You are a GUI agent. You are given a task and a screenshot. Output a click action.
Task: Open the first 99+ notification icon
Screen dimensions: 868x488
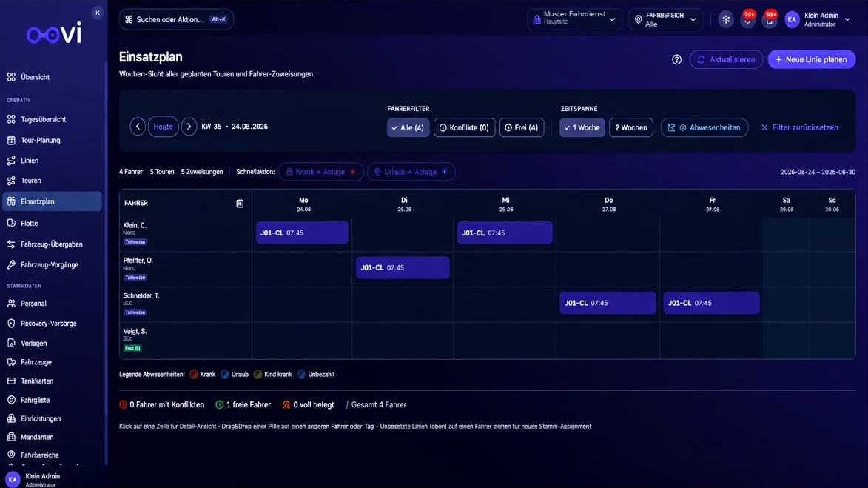point(748,19)
